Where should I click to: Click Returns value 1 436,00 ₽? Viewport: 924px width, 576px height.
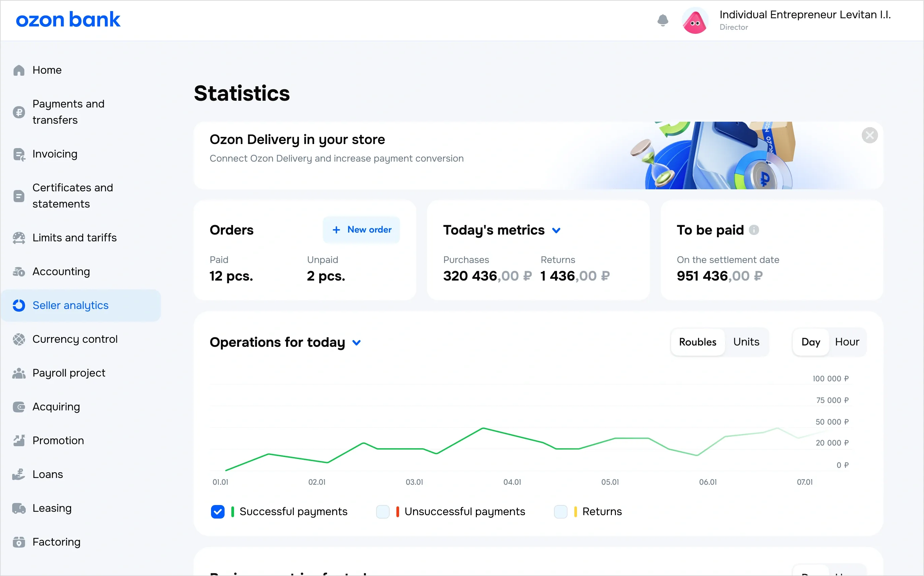[x=575, y=276]
